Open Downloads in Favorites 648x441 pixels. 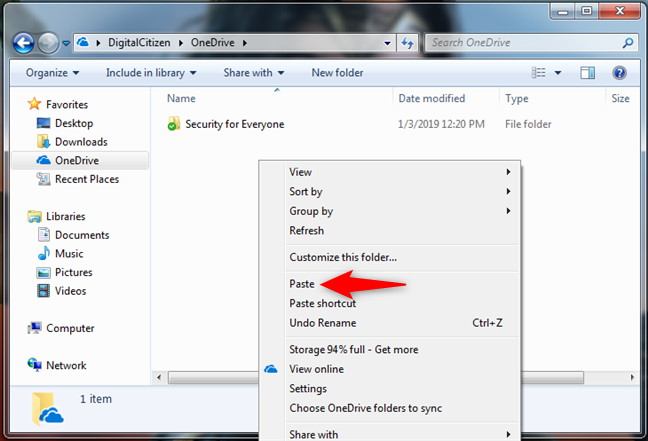pos(81,142)
